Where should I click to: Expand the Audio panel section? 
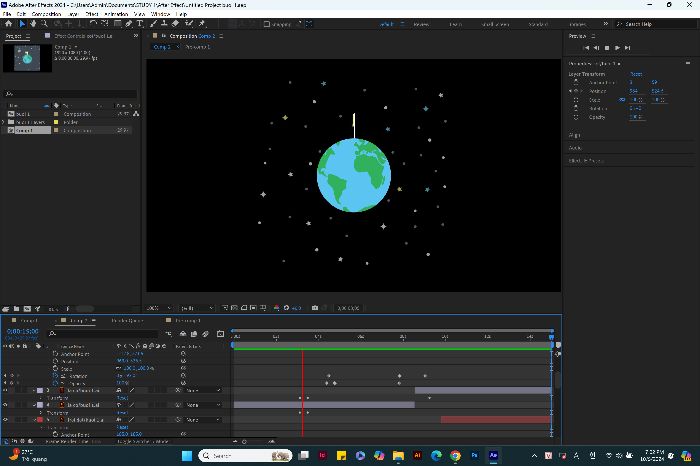point(575,148)
